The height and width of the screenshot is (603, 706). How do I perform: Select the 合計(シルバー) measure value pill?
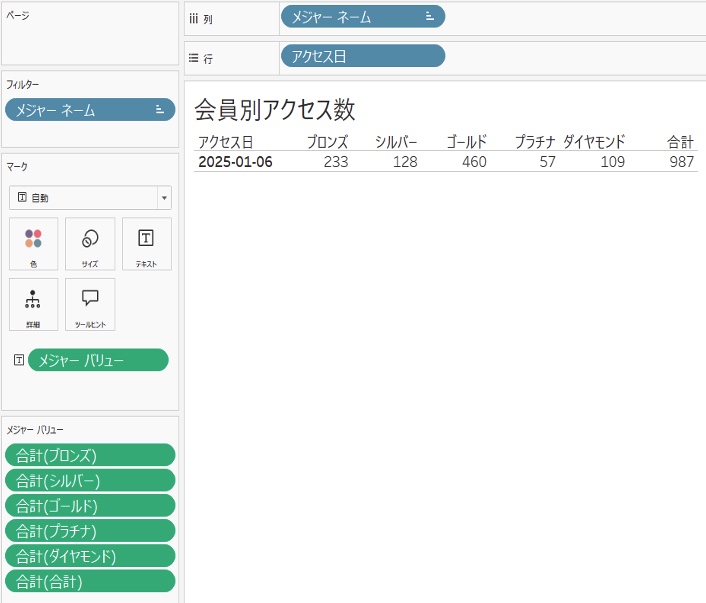[90, 481]
